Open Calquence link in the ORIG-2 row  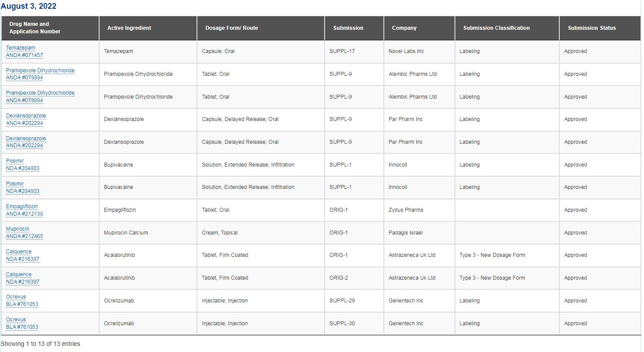click(x=19, y=274)
